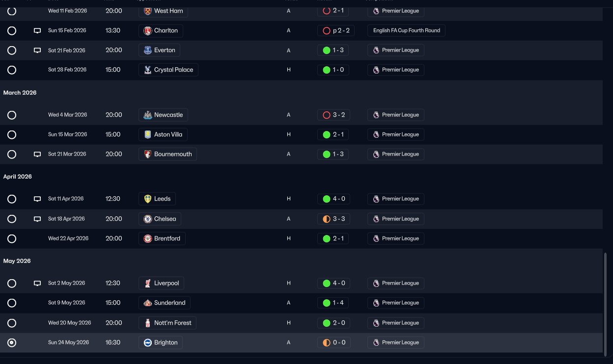This screenshot has height=364, width=613.
Task: Click the green win indicator for Leeds result
Action: click(x=327, y=199)
